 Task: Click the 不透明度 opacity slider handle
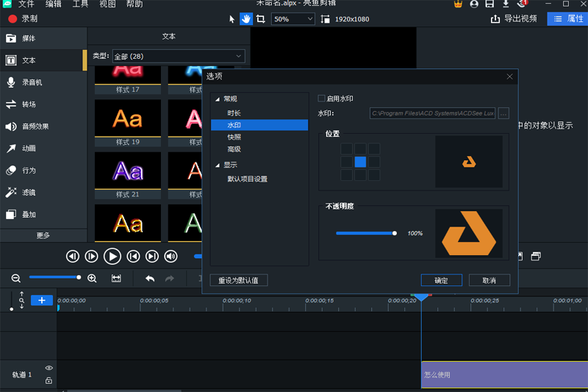(x=395, y=233)
